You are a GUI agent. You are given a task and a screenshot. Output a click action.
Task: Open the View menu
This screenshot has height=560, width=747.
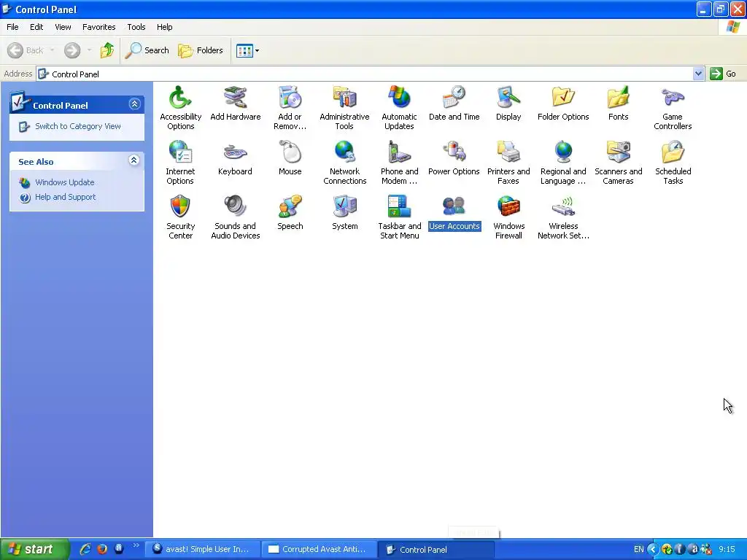(63, 27)
